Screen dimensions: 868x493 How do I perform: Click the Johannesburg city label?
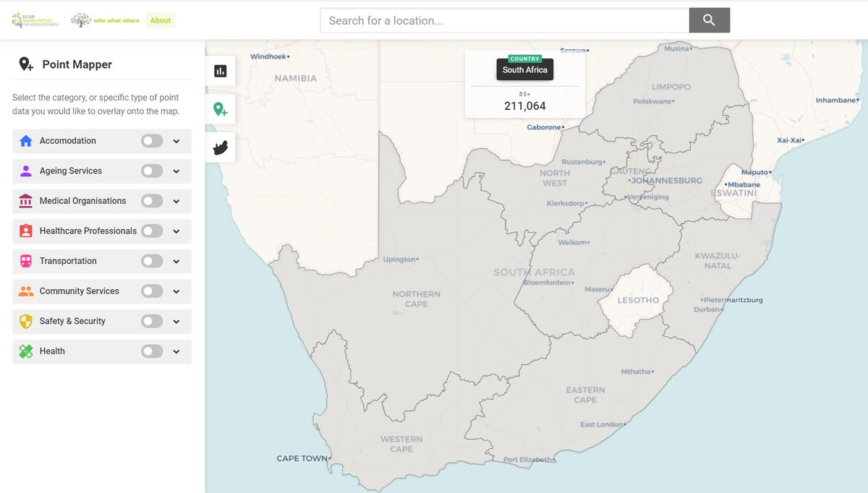666,180
